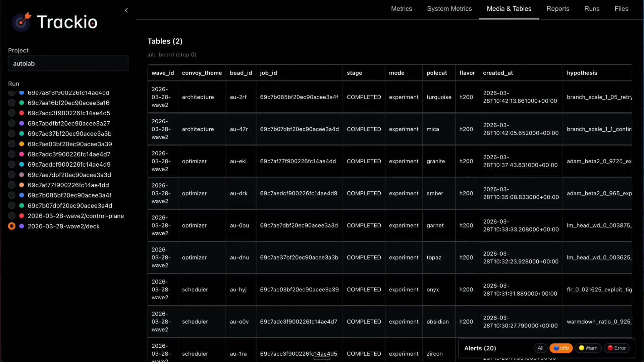Click the Alerts (20) panel title
This screenshot has height=362, width=644.
tap(480, 348)
